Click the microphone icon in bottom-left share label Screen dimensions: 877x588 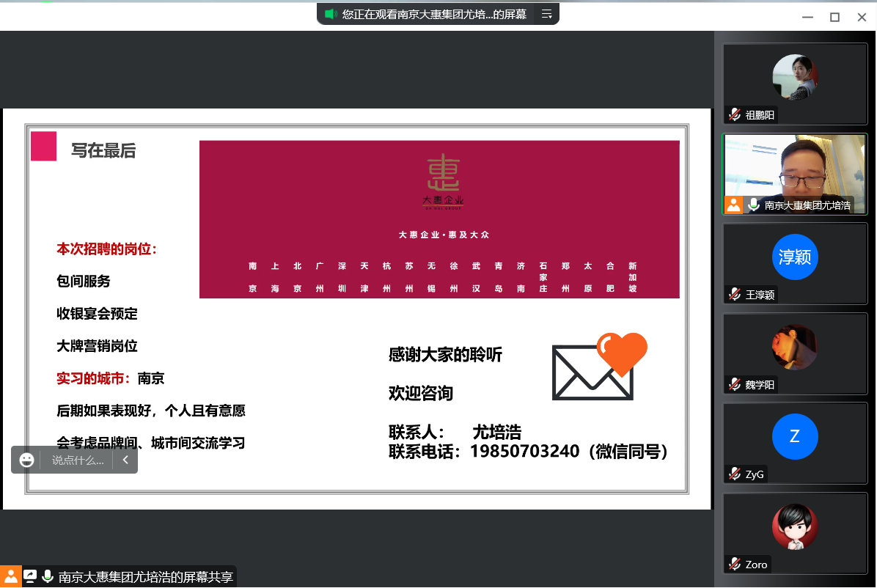click(x=48, y=576)
